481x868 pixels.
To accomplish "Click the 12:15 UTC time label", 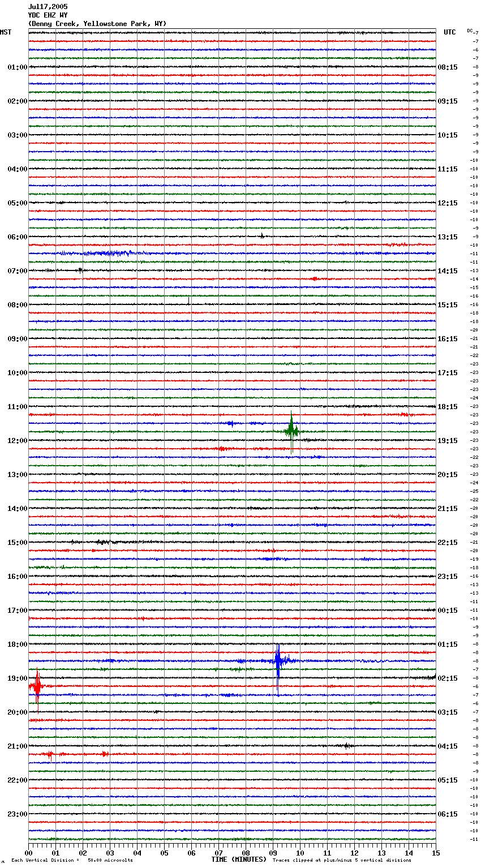I will click(448, 203).
